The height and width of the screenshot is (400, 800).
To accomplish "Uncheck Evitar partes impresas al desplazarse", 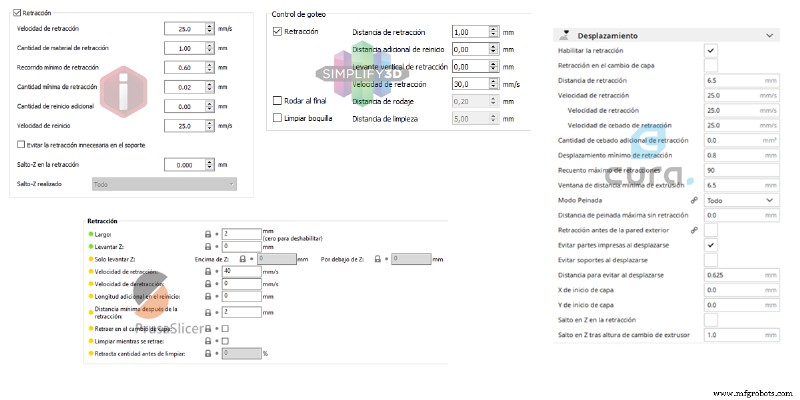I will 711,245.
